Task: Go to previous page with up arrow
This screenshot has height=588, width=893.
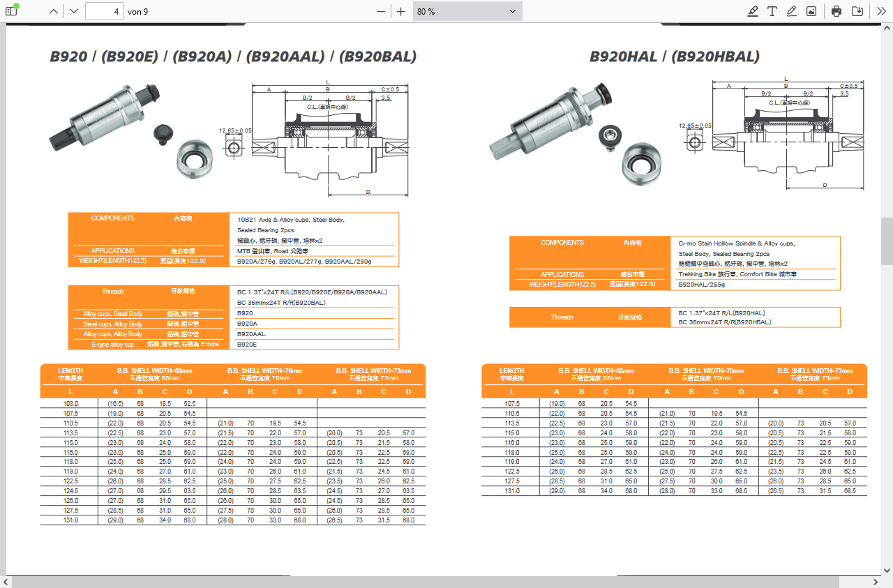Action: (x=54, y=11)
